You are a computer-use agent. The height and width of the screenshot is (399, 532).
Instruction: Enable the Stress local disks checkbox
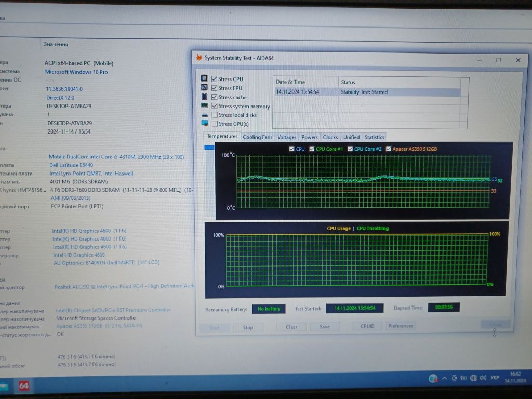[215, 115]
